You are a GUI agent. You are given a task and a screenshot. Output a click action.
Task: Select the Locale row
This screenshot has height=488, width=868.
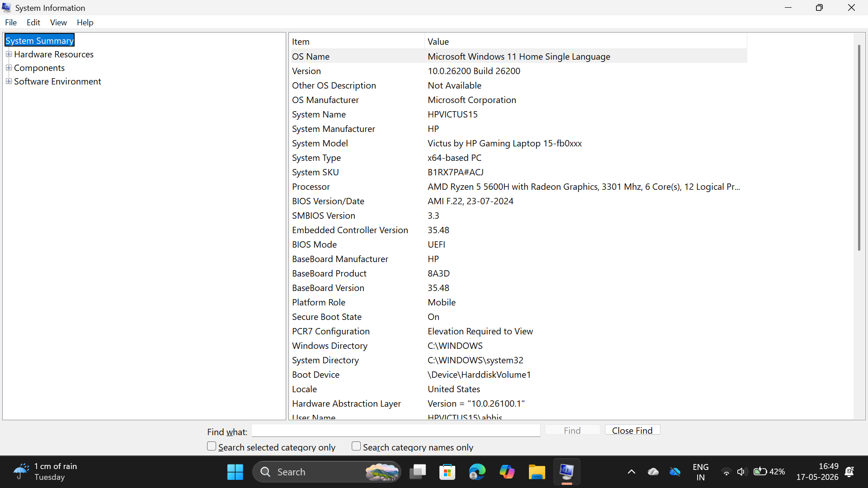pyautogui.click(x=518, y=389)
